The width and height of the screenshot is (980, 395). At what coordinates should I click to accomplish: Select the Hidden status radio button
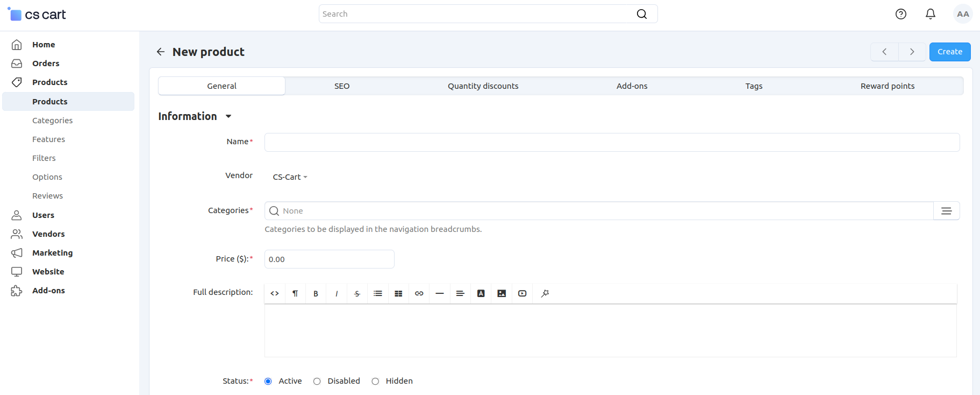[x=375, y=381]
